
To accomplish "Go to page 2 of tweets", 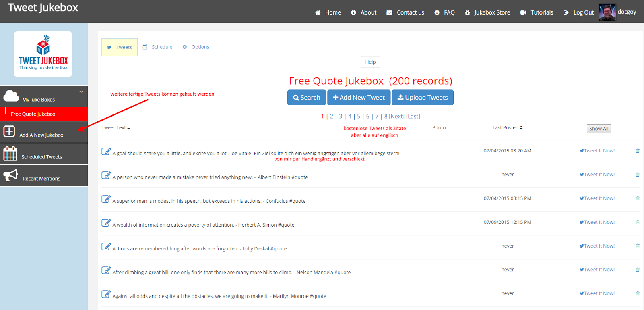I will pyautogui.click(x=332, y=116).
